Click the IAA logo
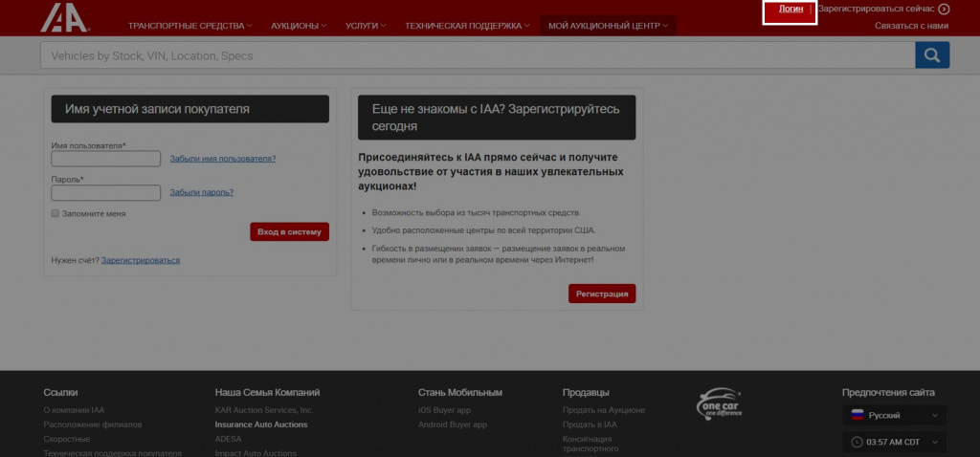 [x=65, y=17]
